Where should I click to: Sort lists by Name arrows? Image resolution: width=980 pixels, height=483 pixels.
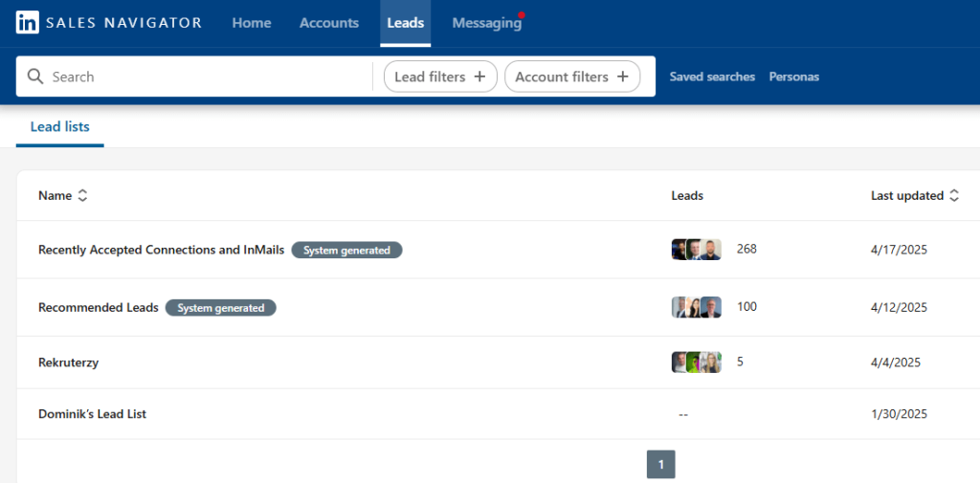click(x=82, y=195)
